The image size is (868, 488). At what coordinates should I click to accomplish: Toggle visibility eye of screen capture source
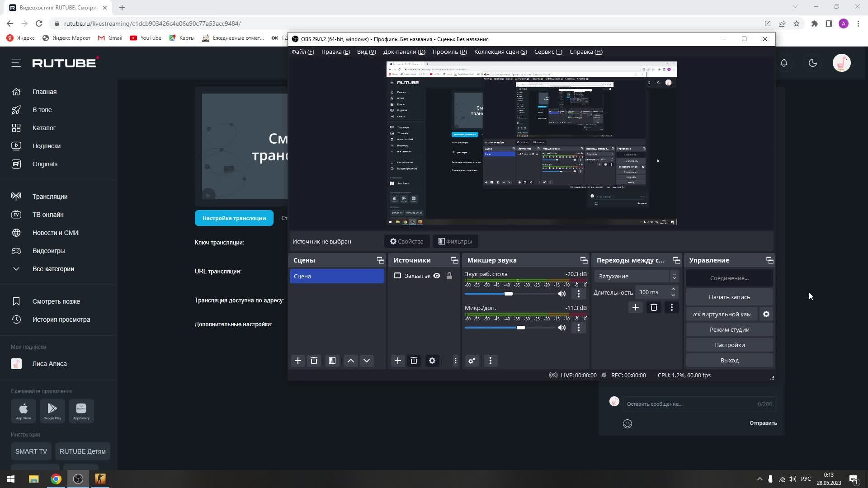pos(437,276)
